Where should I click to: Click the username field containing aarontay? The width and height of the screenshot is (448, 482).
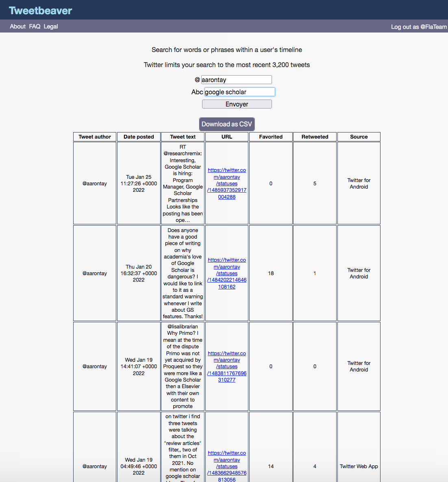[x=236, y=80]
